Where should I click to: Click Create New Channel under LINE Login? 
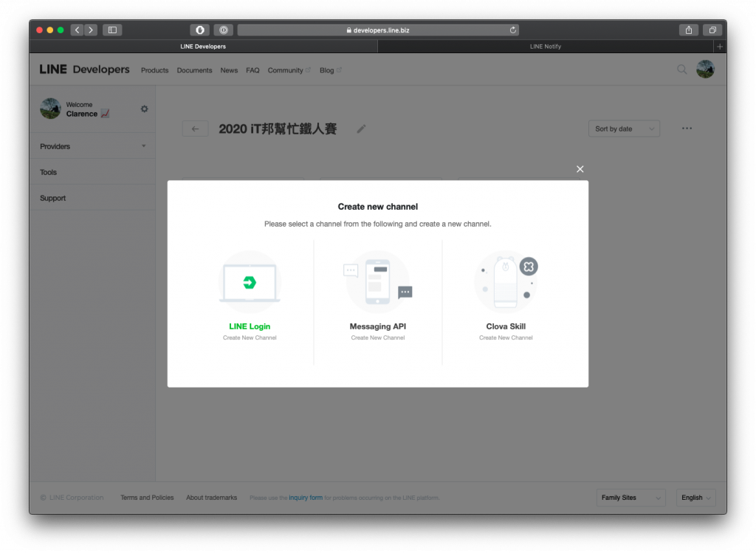tap(250, 337)
